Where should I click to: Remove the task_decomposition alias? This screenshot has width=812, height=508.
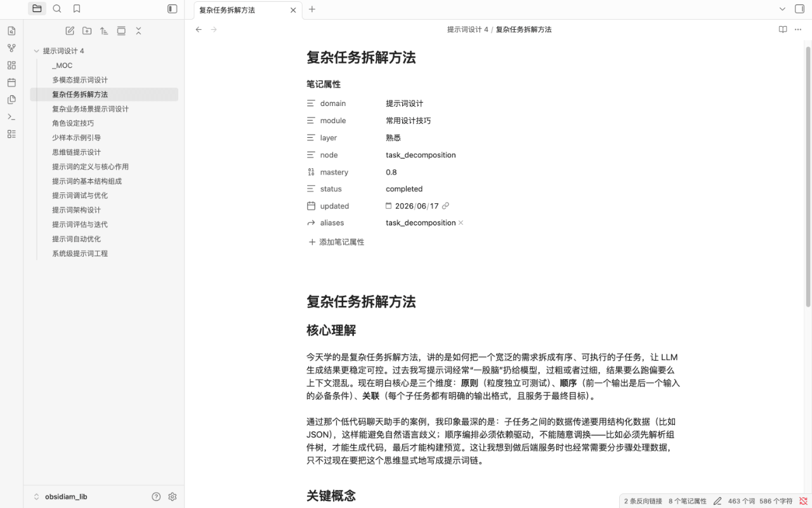click(461, 223)
